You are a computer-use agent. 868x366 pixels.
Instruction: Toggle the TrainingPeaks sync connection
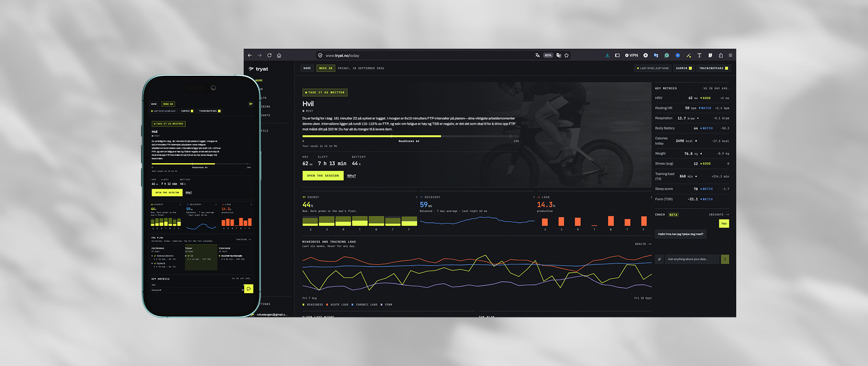click(x=713, y=68)
